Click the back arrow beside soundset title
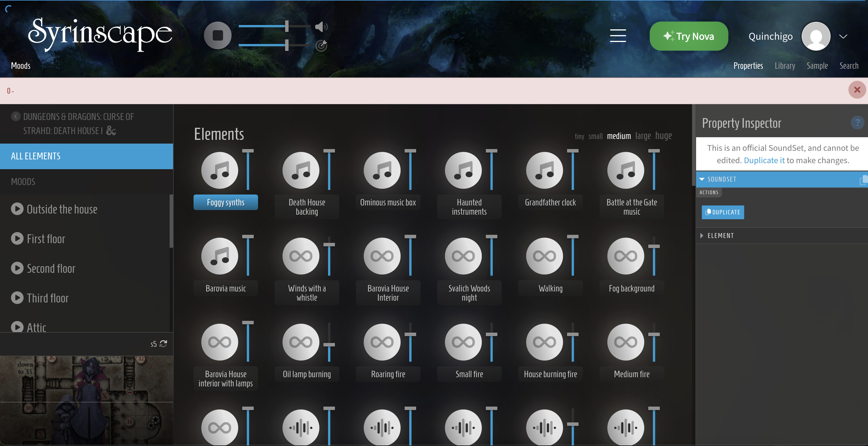The height and width of the screenshot is (446, 868). click(x=16, y=117)
